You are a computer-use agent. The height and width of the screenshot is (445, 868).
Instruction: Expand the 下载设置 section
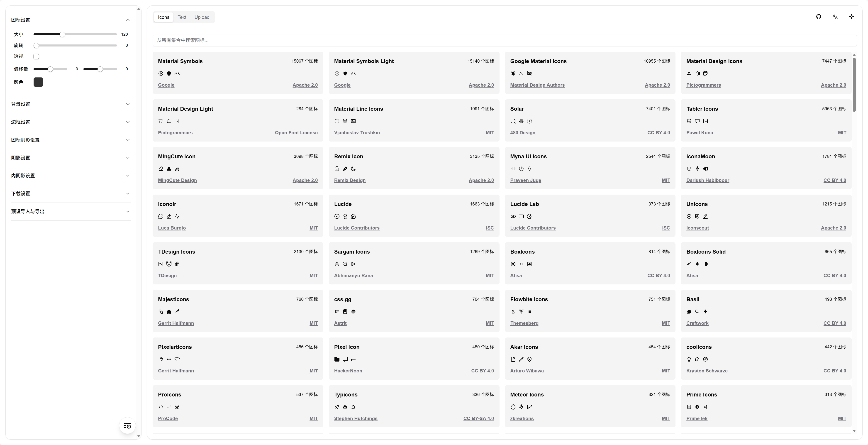point(71,193)
